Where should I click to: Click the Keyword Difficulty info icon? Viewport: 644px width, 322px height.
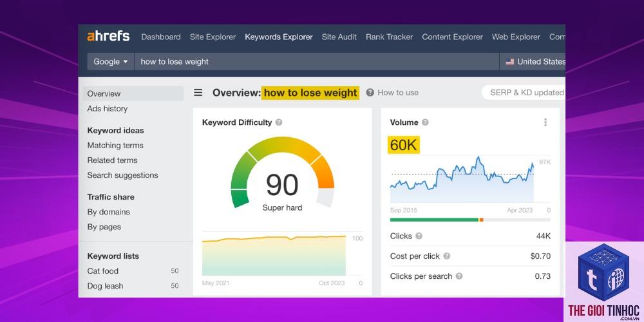click(x=279, y=122)
